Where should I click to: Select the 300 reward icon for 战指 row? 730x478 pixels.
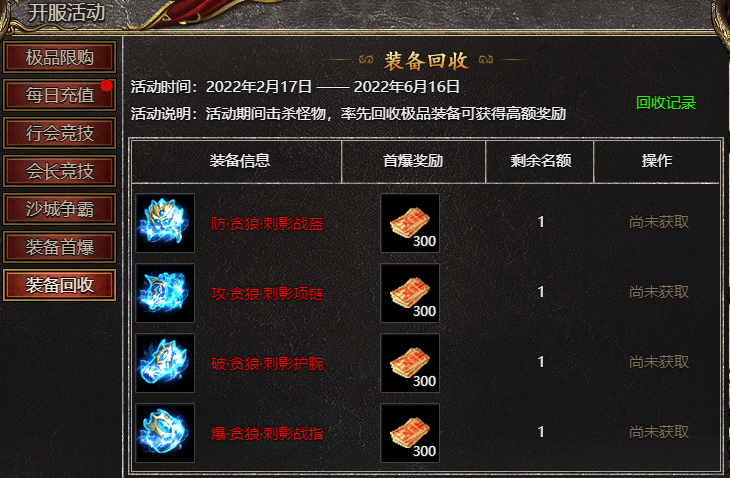[x=410, y=433]
